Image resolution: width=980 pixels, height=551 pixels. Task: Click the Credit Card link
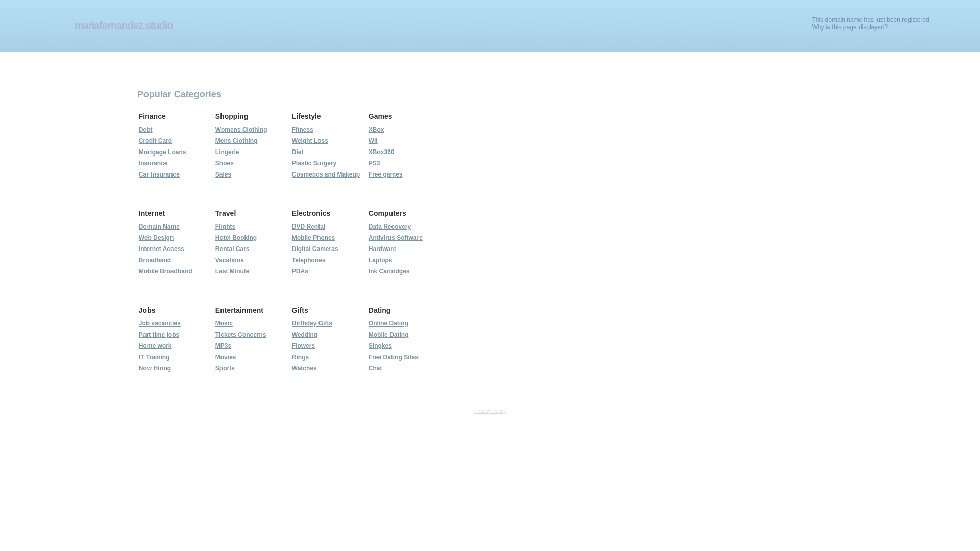[155, 141]
